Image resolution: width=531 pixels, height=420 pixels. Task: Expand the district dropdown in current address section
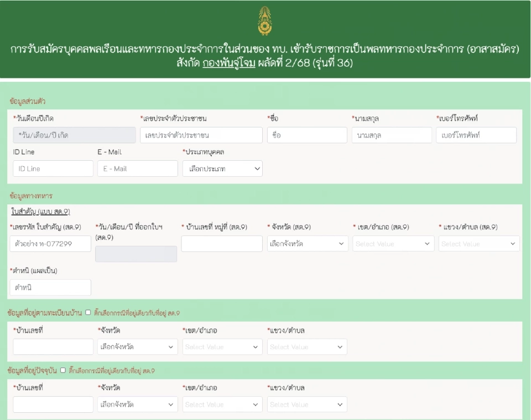click(222, 404)
